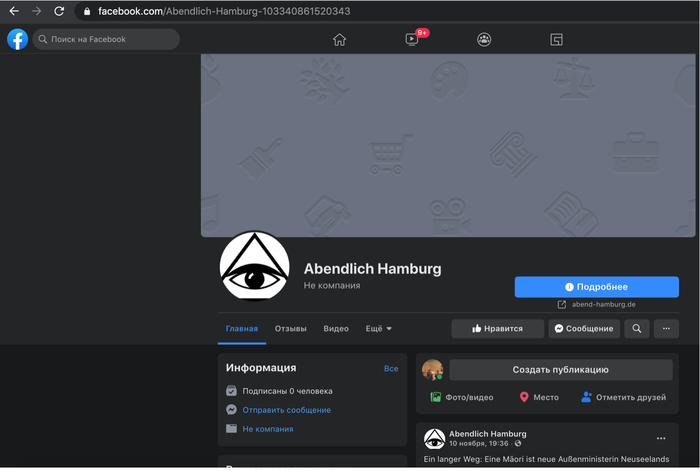Add 'Фото/видео' to a post
Viewport: 700px width, 471px height.
pyautogui.click(x=462, y=397)
